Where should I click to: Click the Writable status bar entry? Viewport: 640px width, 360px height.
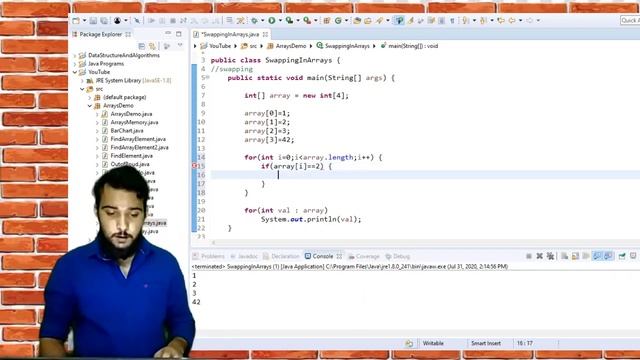[x=433, y=343]
